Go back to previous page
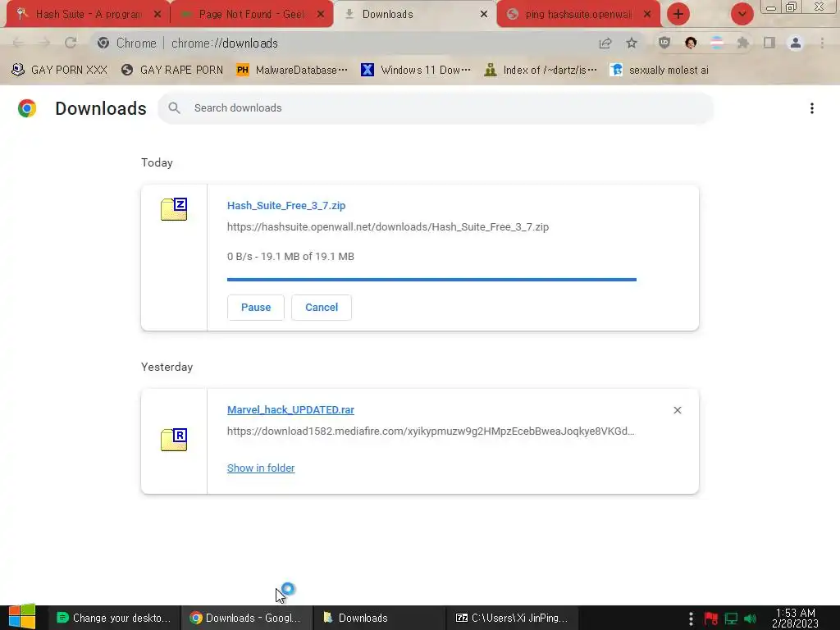Image resolution: width=840 pixels, height=630 pixels. pyautogui.click(x=18, y=43)
